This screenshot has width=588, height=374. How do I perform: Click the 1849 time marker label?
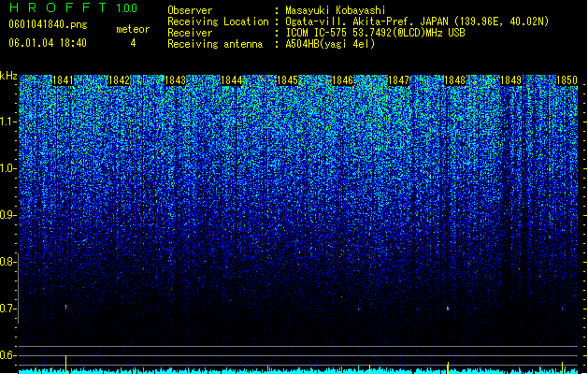[x=510, y=80]
